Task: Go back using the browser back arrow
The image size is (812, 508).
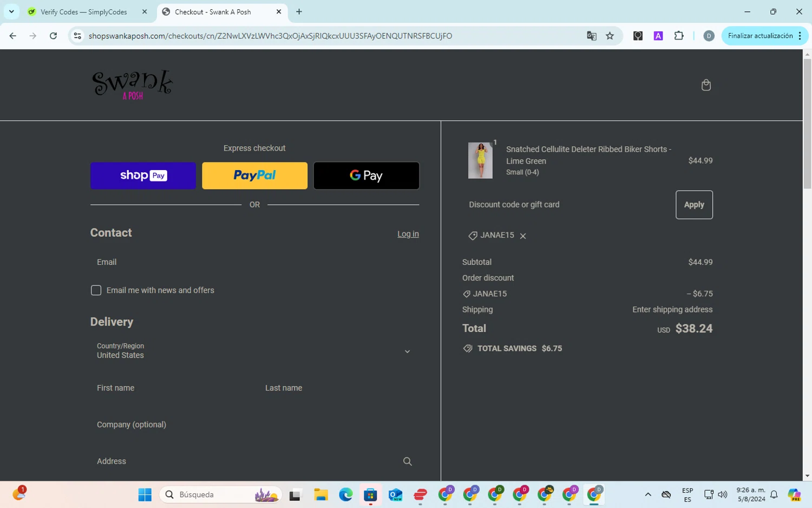Action: [x=13, y=36]
